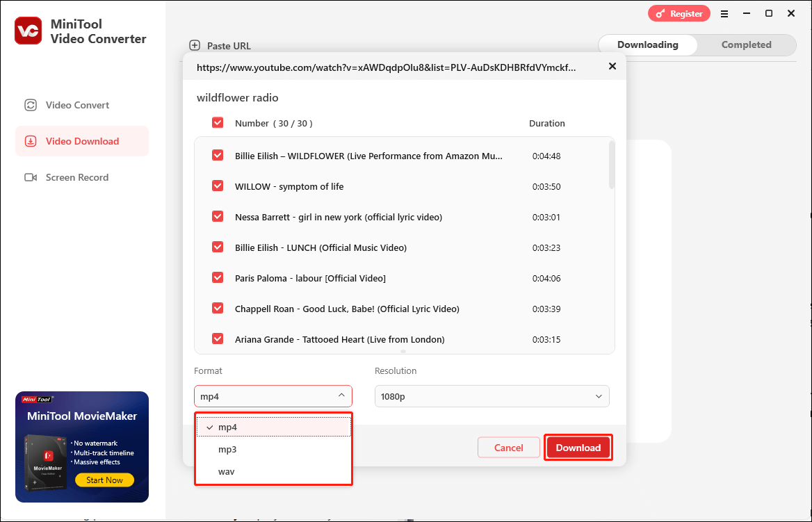The height and width of the screenshot is (522, 812).
Task: Click Paris Paloma - labour title
Action: [310, 278]
